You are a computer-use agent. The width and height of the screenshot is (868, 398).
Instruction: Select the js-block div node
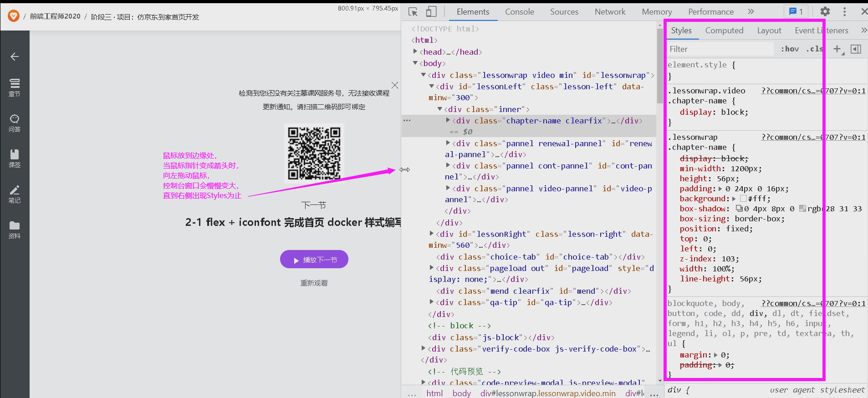(x=491, y=337)
